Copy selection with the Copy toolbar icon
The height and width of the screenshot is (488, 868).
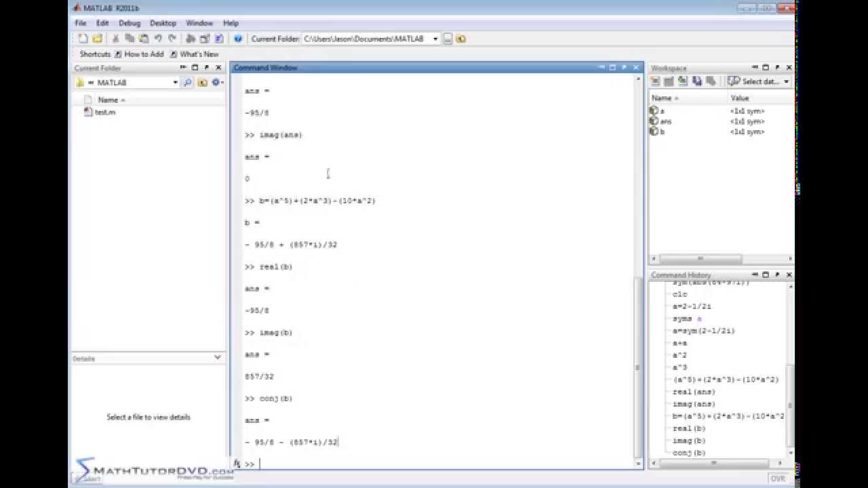pos(130,39)
